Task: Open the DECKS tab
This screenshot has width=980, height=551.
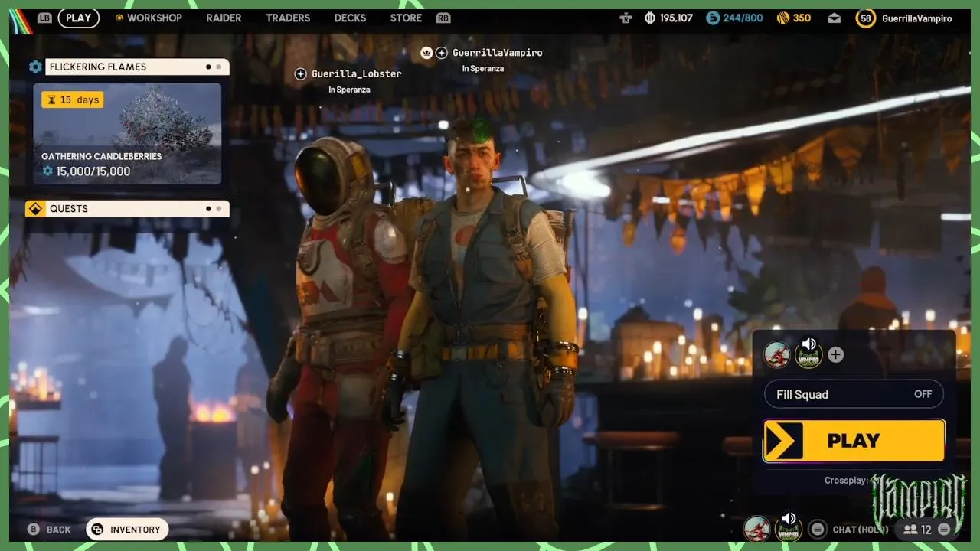Action: [x=350, y=18]
